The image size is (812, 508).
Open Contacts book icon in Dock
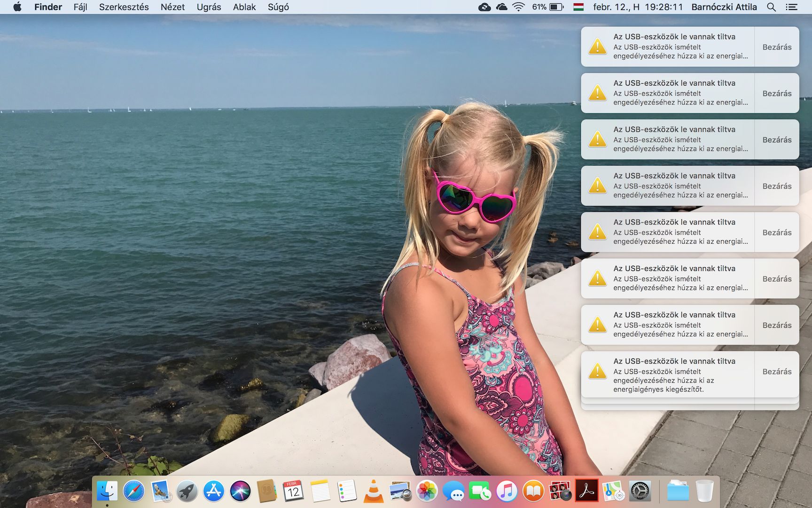coord(267,491)
